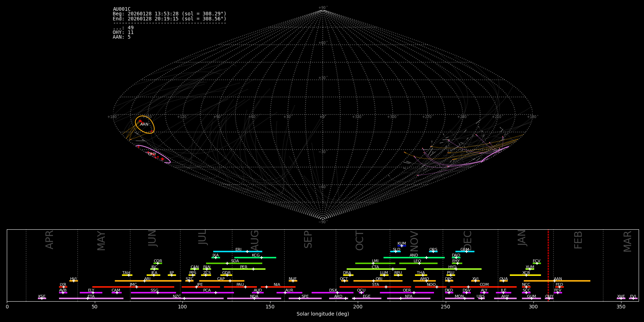Click the COM shower bar label
The width and height of the screenshot is (644, 322).
[484, 285]
